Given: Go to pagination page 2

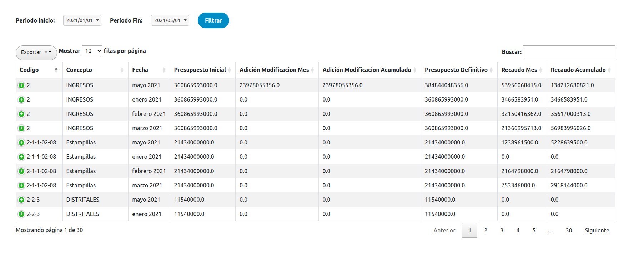Looking at the screenshot, I should click(x=486, y=230).
